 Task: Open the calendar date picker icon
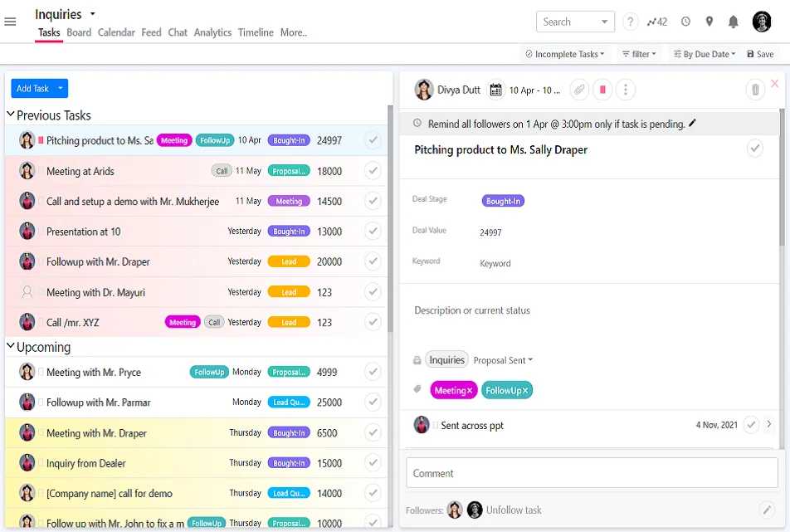point(495,90)
